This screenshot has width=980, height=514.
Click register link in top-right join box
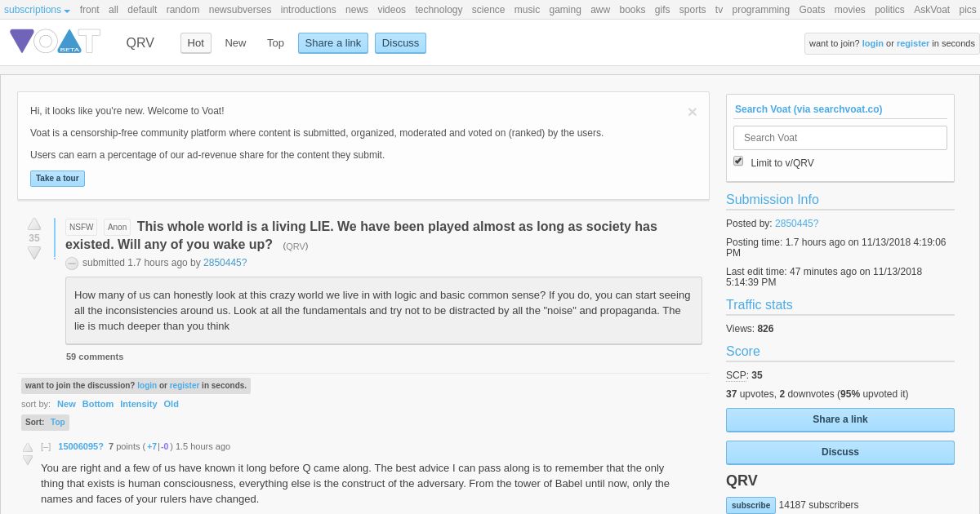click(x=913, y=43)
